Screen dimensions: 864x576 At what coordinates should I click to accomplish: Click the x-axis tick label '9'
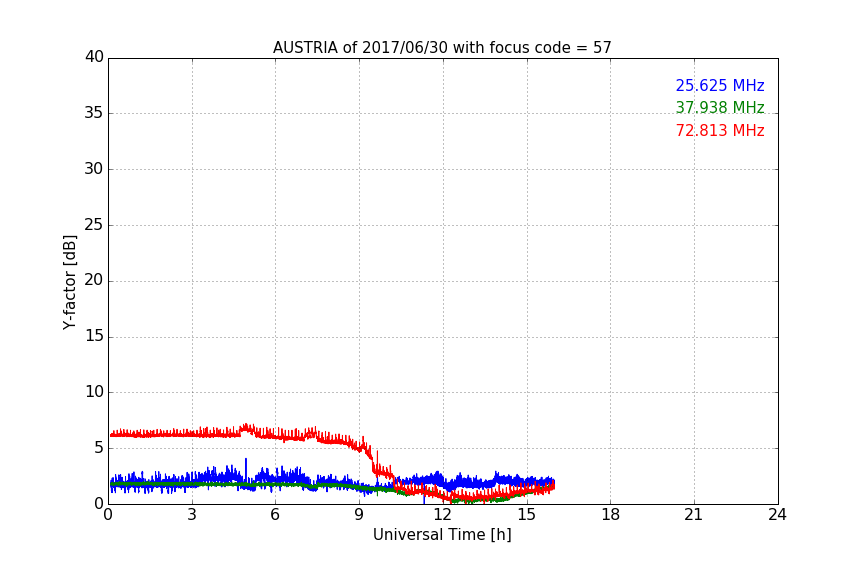click(359, 515)
